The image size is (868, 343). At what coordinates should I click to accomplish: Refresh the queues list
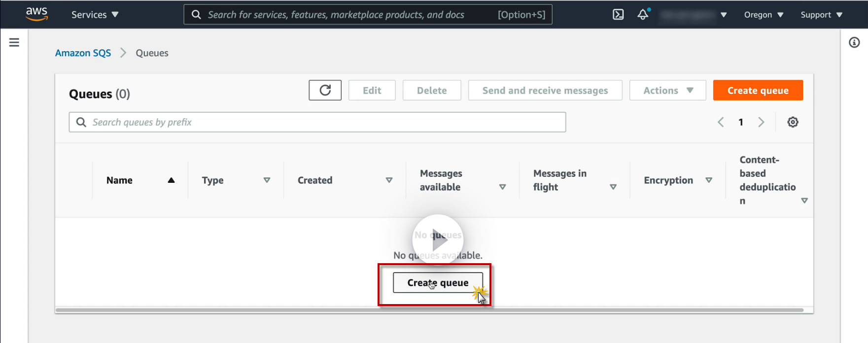pyautogui.click(x=325, y=90)
